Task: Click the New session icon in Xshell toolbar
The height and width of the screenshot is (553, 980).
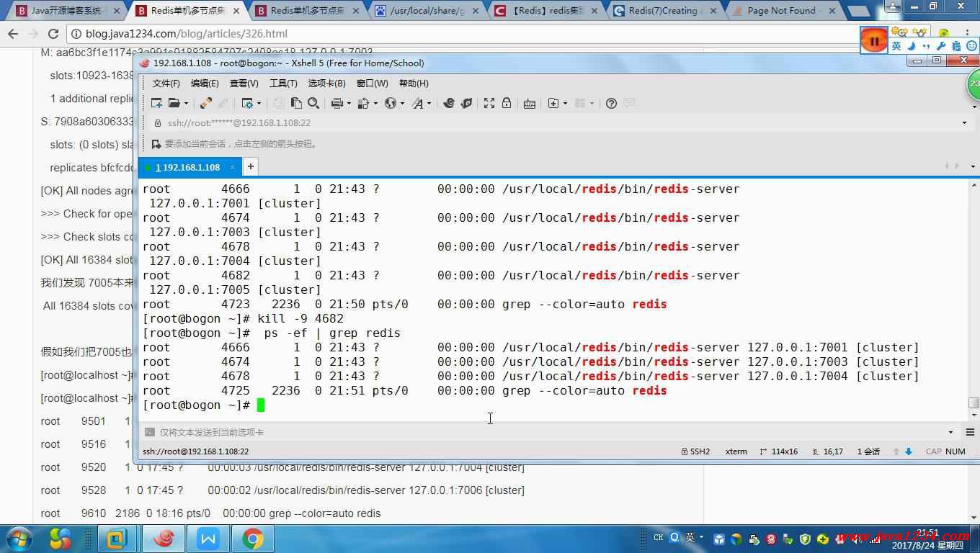Action: coord(156,103)
